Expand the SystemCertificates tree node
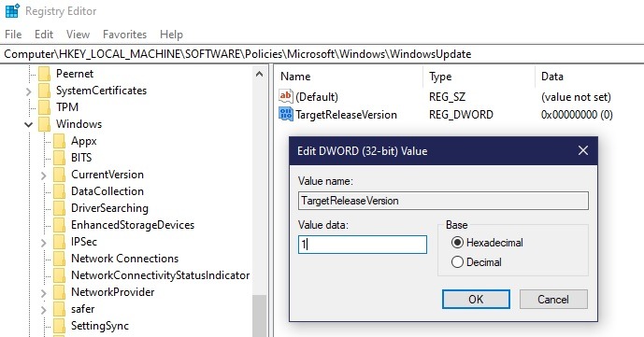 pos(28,91)
